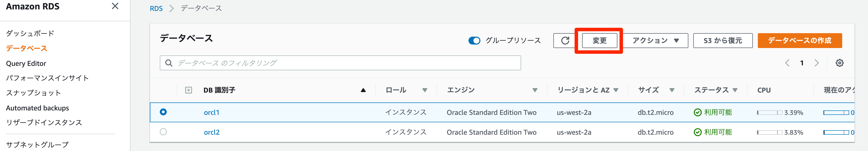The width and height of the screenshot is (868, 151).
Task: Sort the ロール column dropdown arrow
Action: tap(425, 90)
